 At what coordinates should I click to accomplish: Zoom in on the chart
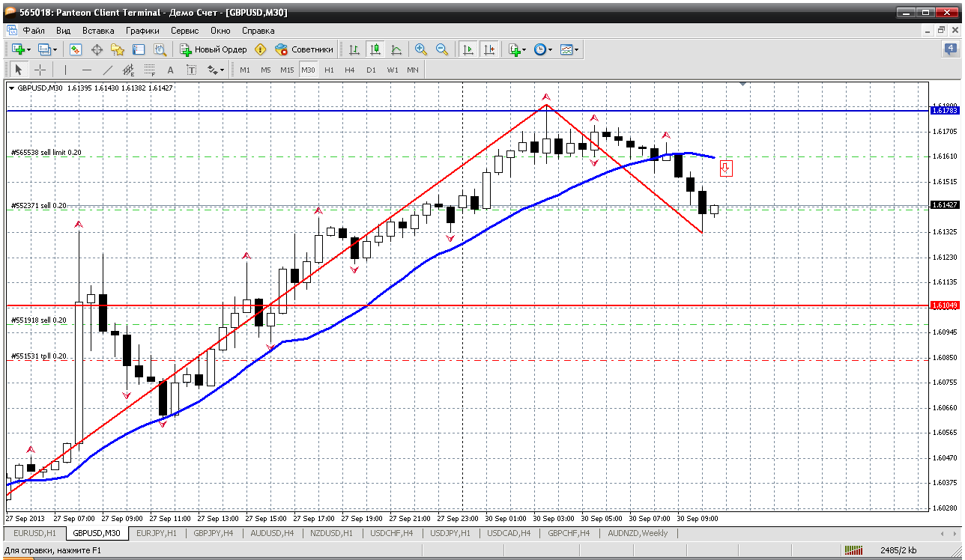pyautogui.click(x=421, y=49)
